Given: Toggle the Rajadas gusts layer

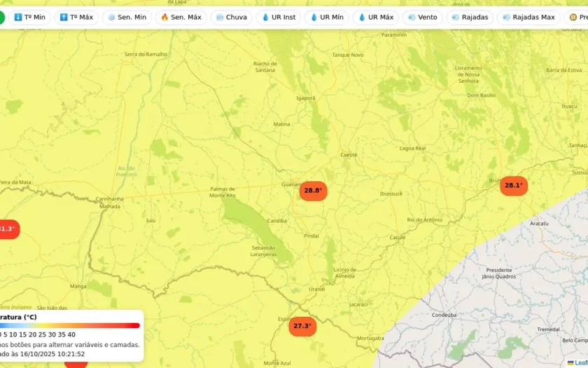Looking at the screenshot, I should 470,18.
